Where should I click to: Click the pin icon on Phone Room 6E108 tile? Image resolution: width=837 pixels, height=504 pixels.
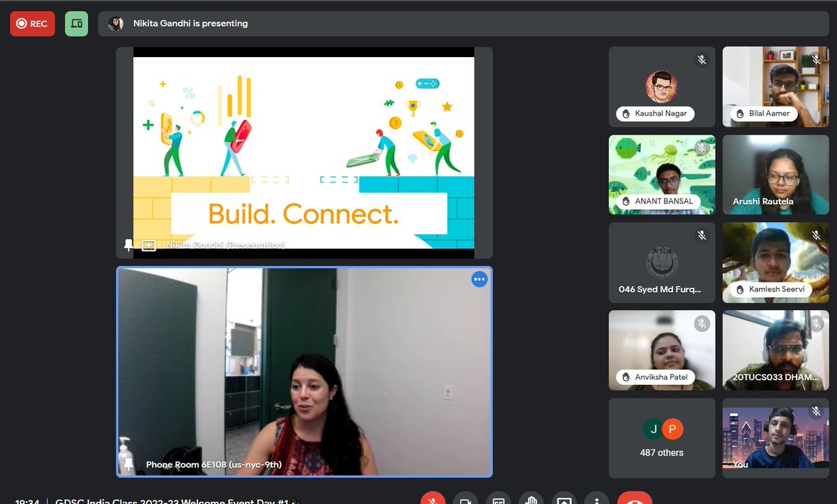[128, 464]
